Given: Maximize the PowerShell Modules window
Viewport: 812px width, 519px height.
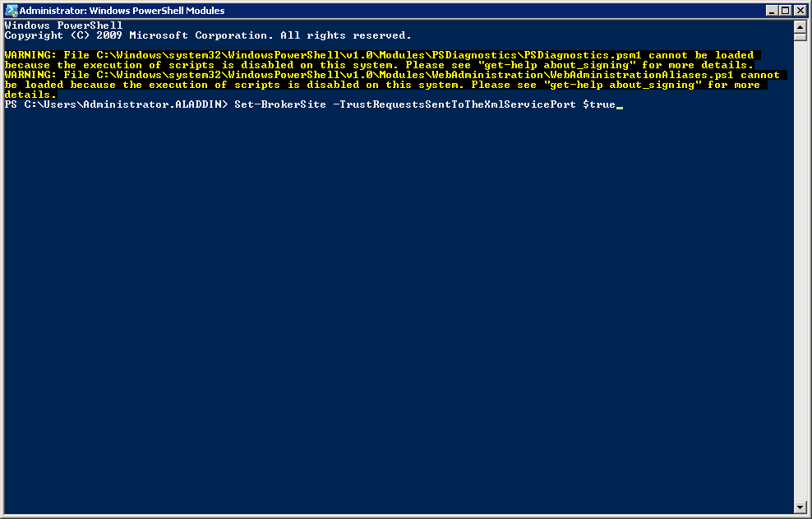Looking at the screenshot, I should 786,11.
